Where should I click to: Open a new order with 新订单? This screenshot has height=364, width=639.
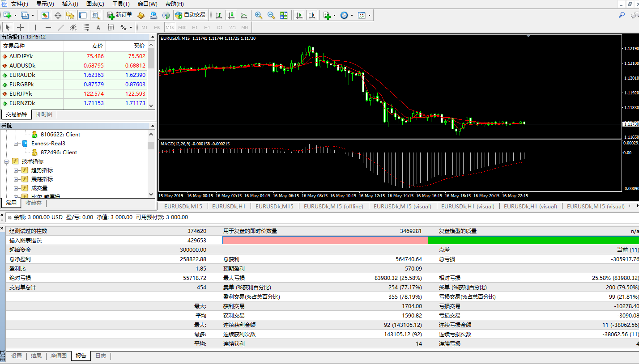tap(120, 15)
